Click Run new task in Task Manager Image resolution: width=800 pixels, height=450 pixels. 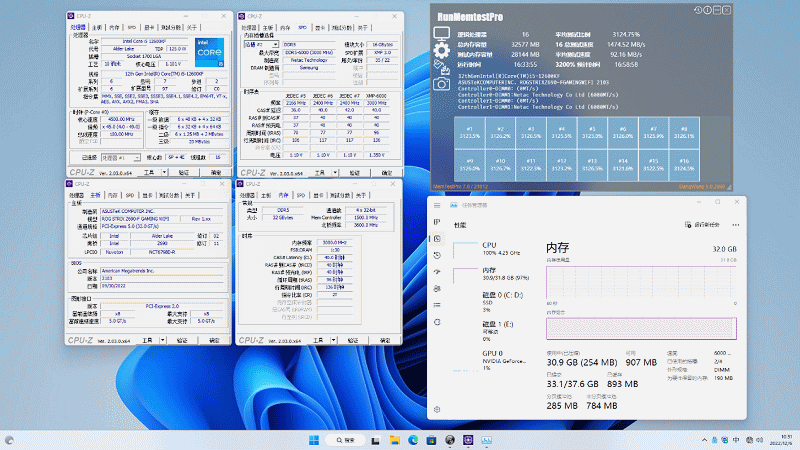[701, 225]
